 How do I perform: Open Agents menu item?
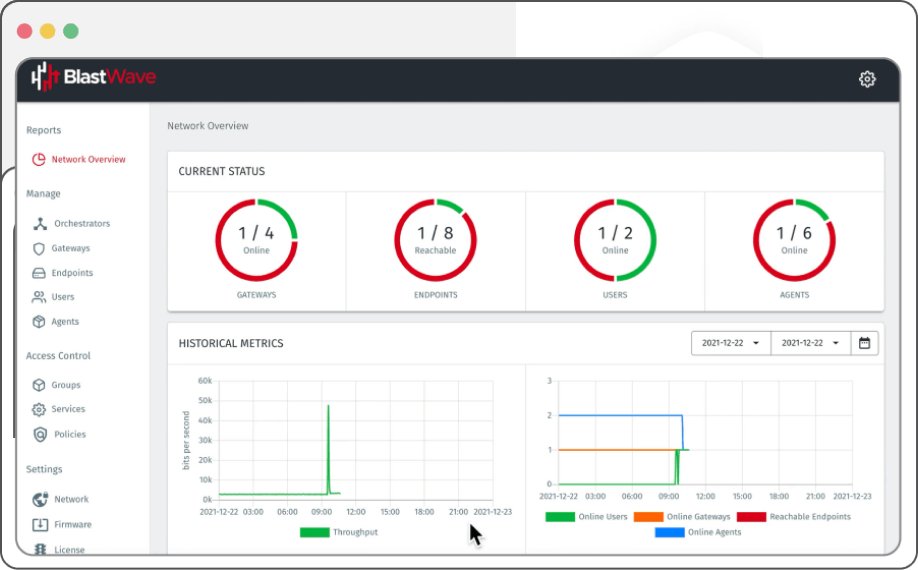click(65, 321)
